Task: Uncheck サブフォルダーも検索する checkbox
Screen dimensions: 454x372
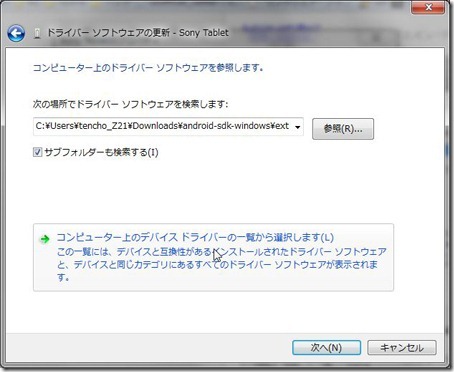Action: click(x=37, y=152)
